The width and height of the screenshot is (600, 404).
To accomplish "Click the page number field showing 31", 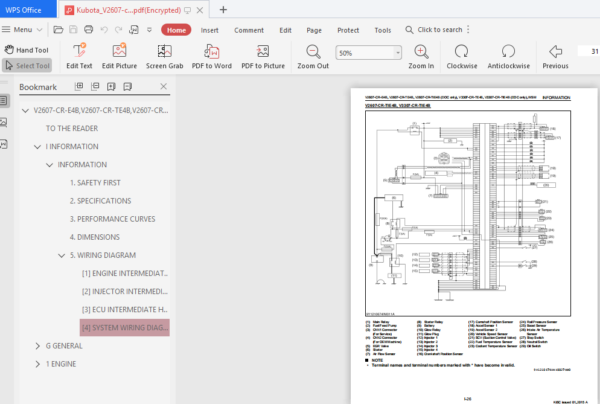I will click(x=589, y=51).
